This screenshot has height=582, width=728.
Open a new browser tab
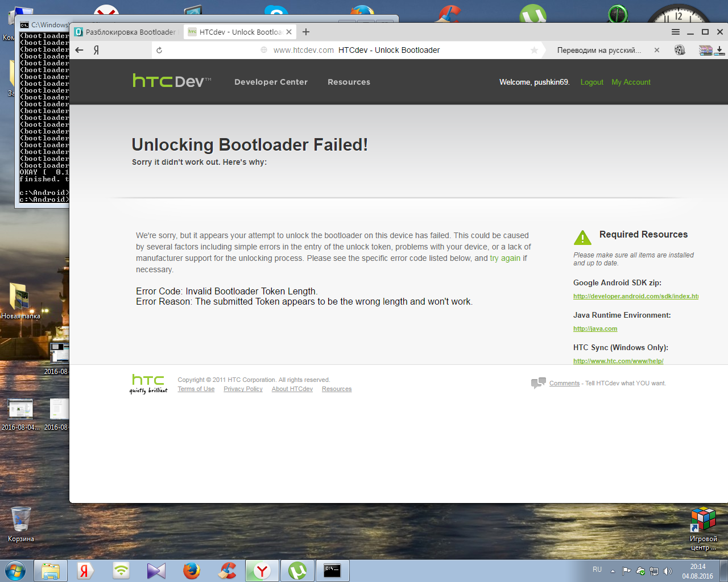(x=306, y=32)
